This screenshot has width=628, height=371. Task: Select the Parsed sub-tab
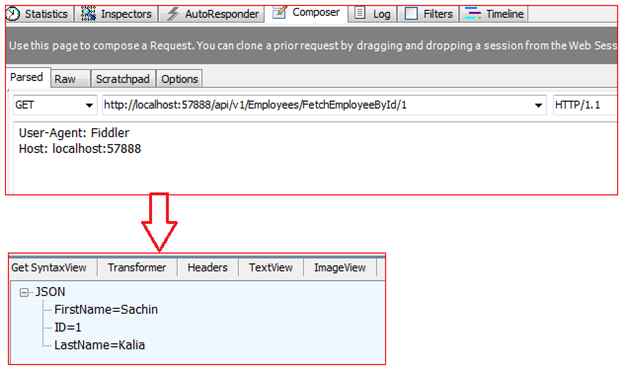27,77
